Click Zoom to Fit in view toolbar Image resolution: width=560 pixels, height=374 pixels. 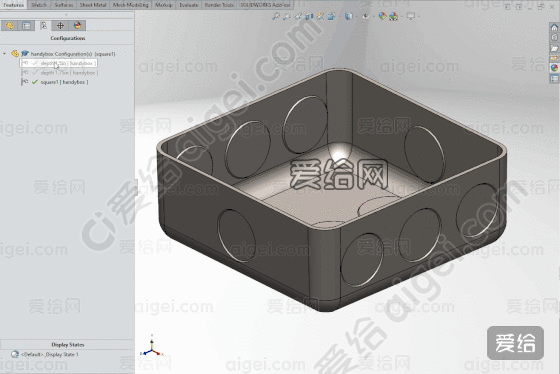[x=276, y=16]
